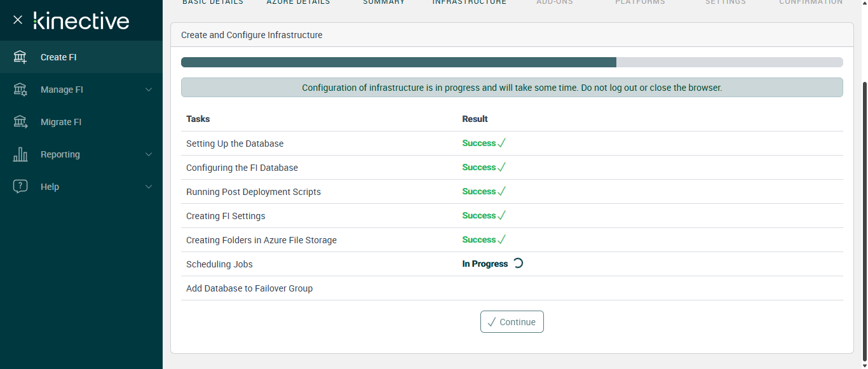Close the sidebar with the X icon
Screen dimensions: 868x369
pos(18,20)
